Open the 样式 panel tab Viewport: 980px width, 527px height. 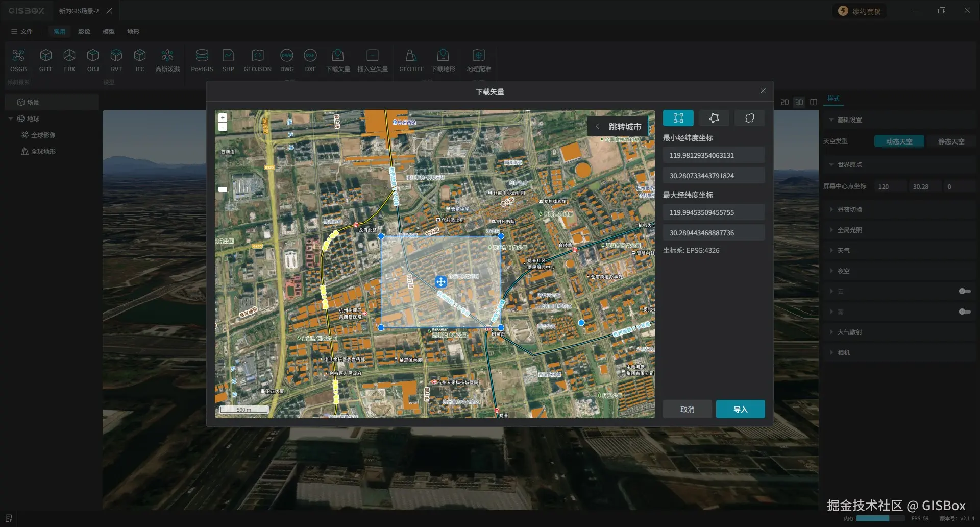(x=834, y=99)
